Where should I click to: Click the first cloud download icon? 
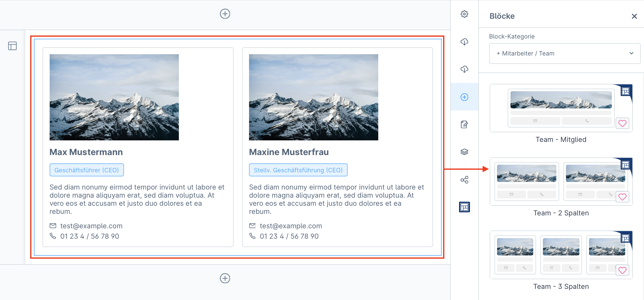point(464,42)
